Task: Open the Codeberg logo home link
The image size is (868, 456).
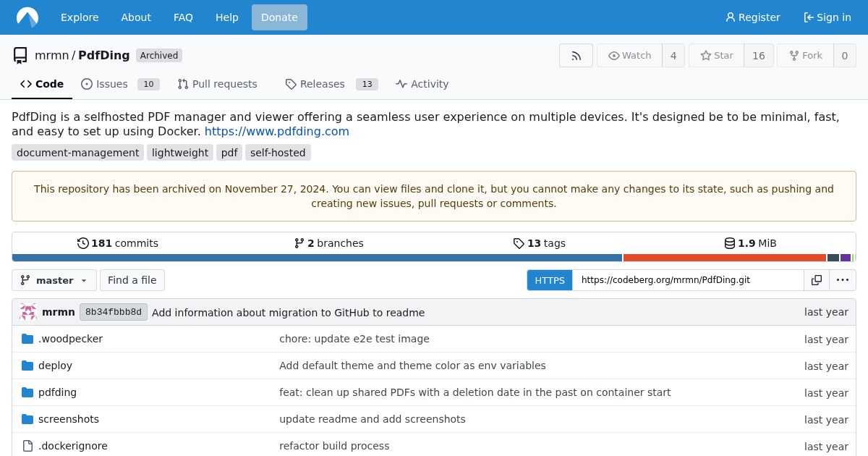Action: pyautogui.click(x=27, y=17)
